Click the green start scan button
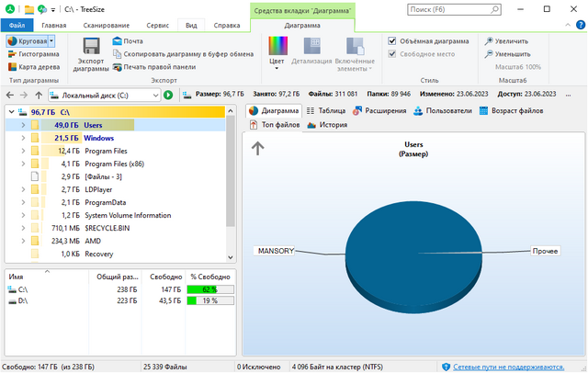The width and height of the screenshot is (588, 373). (168, 95)
